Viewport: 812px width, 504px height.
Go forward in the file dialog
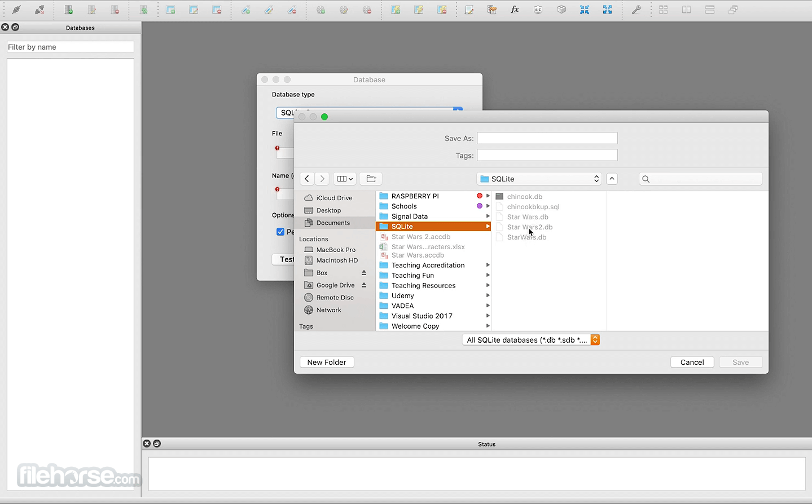(x=322, y=179)
